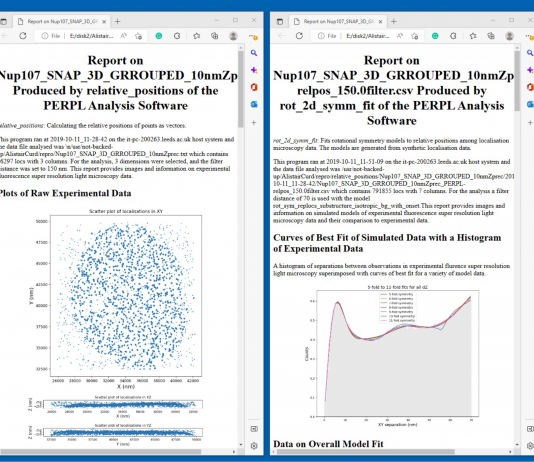The width and height of the screenshot is (534, 462).
Task: View site information icon in right window
Action: 321,36
